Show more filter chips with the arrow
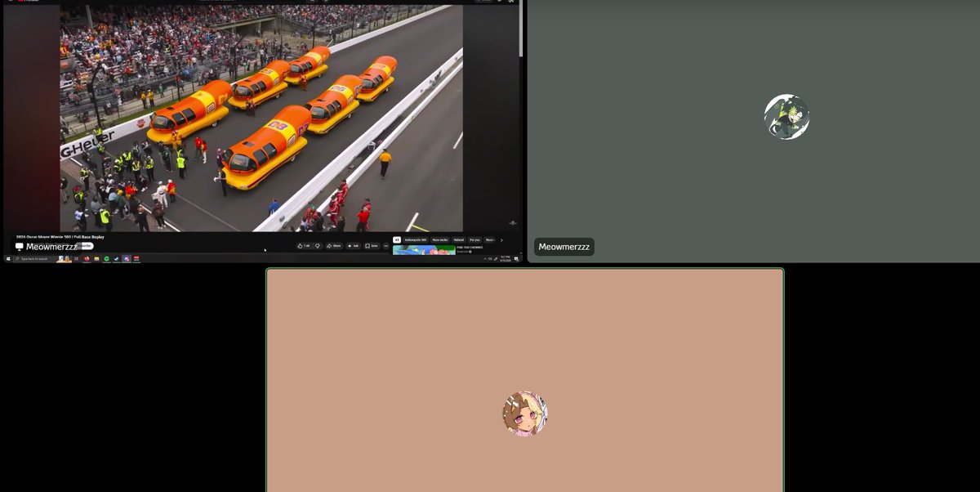This screenshot has width=980, height=492. tap(501, 240)
